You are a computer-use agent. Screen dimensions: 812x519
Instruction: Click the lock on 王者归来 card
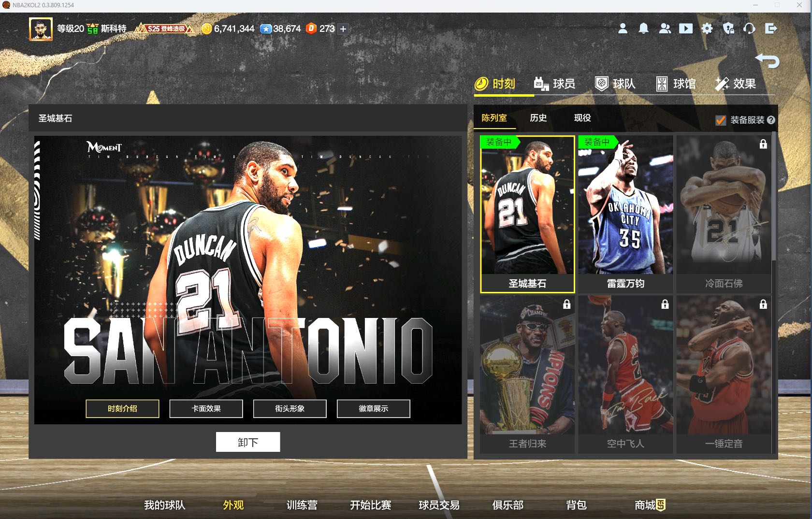click(567, 304)
